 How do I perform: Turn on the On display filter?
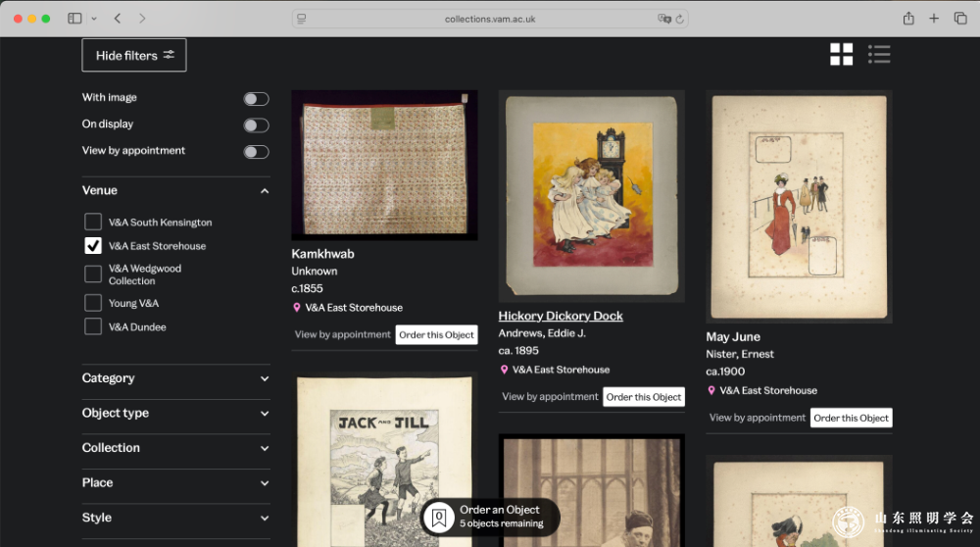[256, 124]
